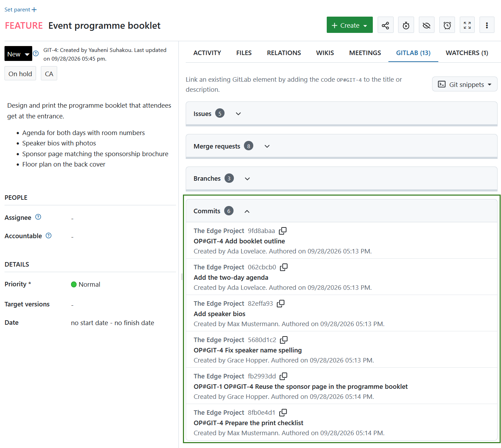The width and height of the screenshot is (501, 448).
Task: Copy commit hash 062cbcb0
Action: [x=284, y=267]
